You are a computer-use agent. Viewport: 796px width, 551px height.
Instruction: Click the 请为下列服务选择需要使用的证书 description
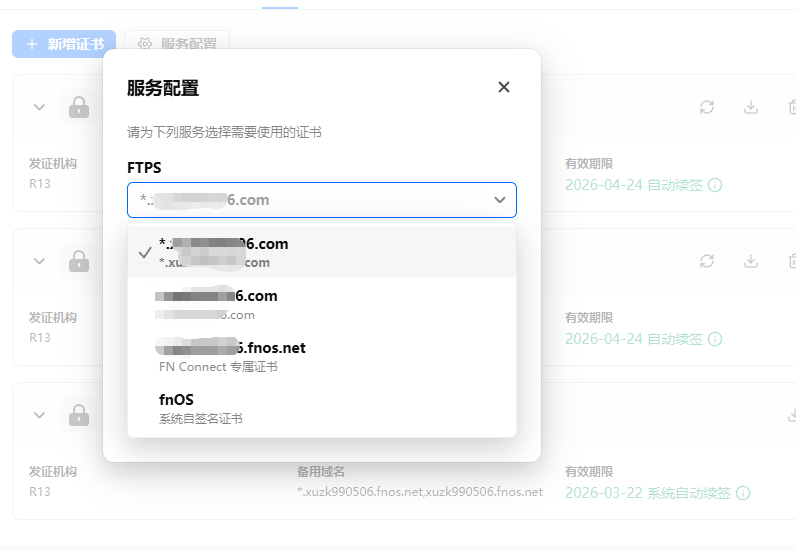(224, 133)
